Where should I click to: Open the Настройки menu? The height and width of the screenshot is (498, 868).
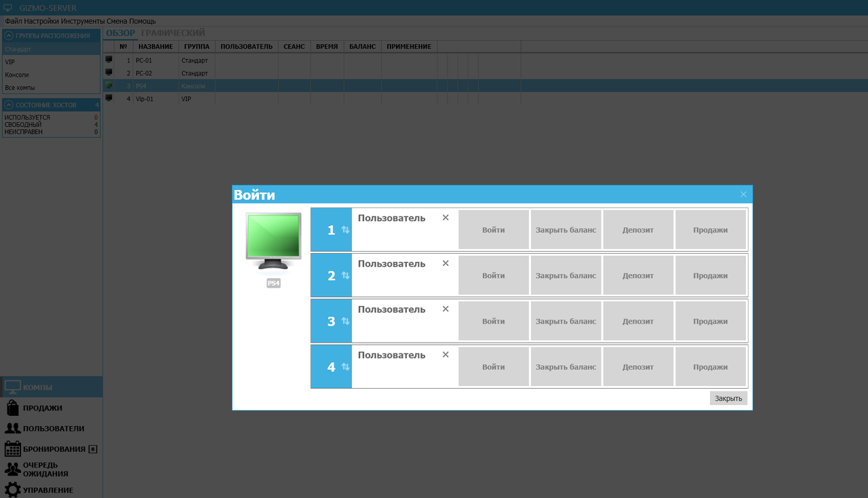click(x=41, y=21)
